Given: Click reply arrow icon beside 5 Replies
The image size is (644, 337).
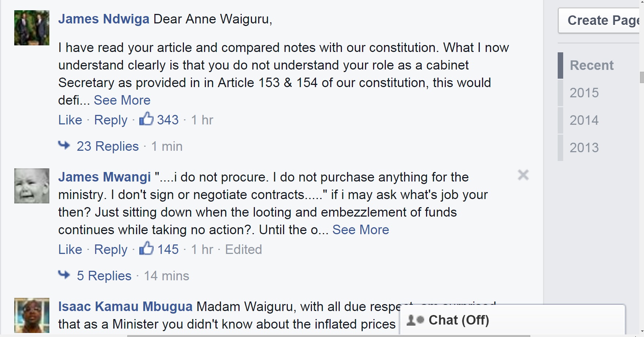Looking at the screenshot, I should (64, 275).
